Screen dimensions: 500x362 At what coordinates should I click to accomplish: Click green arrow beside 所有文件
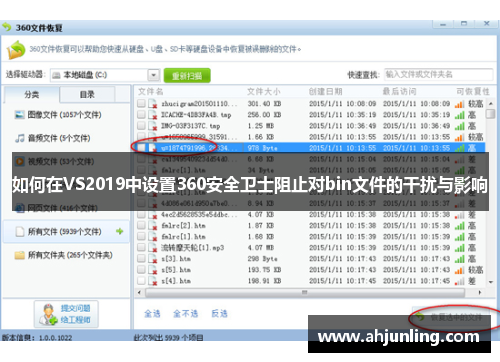[119, 231]
